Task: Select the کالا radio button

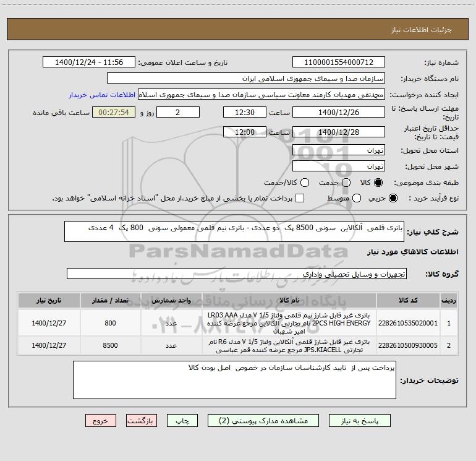Action: [x=378, y=183]
